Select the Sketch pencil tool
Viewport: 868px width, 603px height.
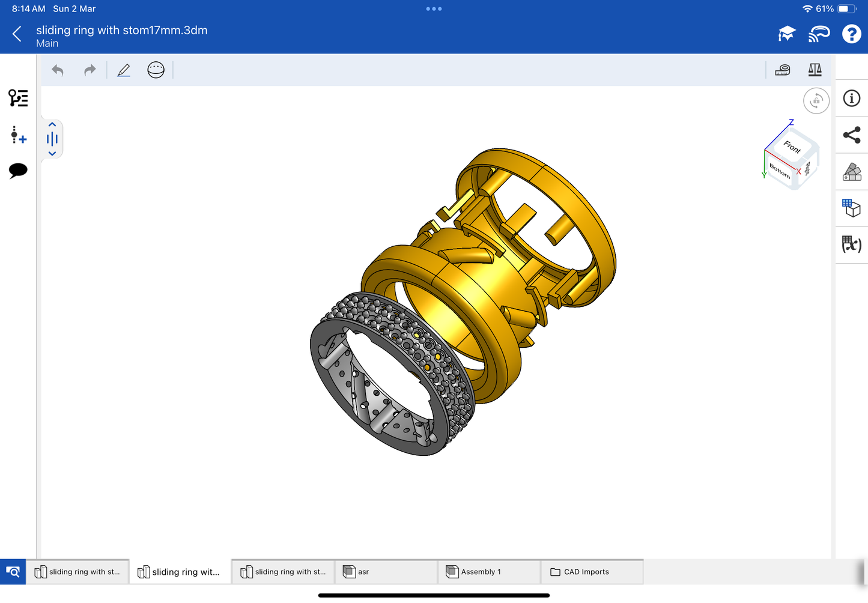click(124, 70)
